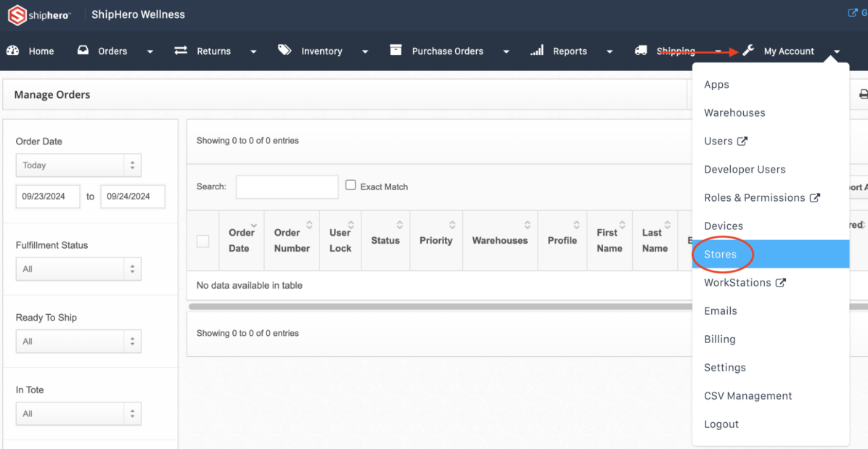Open the Ready To Ship dropdown
The height and width of the screenshot is (449, 868).
78,342
